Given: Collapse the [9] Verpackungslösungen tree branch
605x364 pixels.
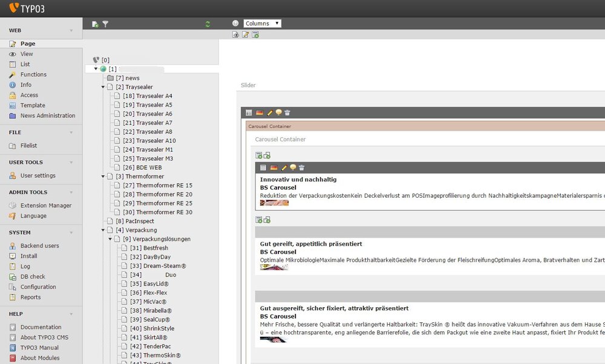Looking at the screenshot, I should (x=110, y=239).
